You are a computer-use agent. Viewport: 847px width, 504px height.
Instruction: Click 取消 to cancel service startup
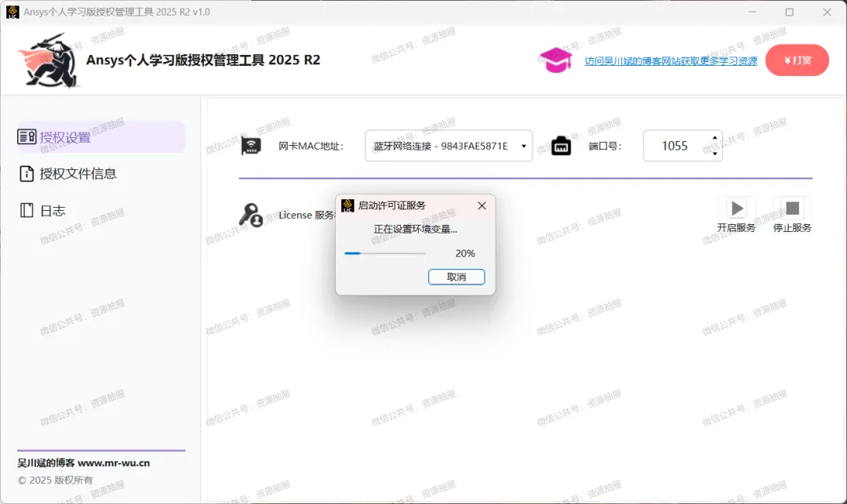pos(456,277)
